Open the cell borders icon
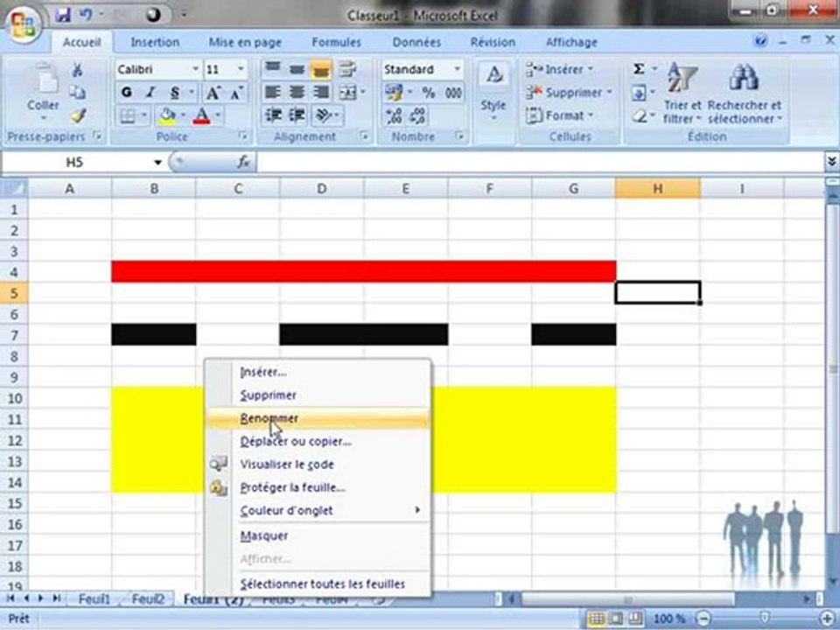840x630 pixels. click(128, 115)
